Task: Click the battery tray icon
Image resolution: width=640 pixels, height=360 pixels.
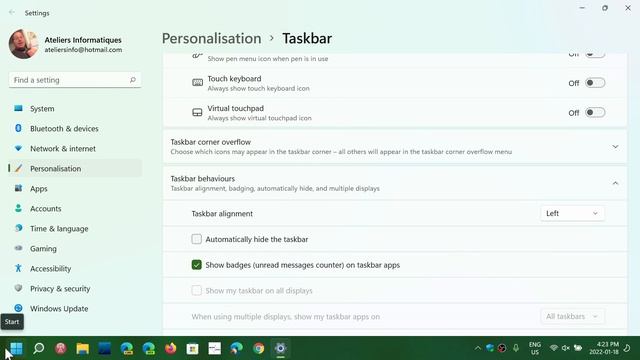Action: (578, 348)
